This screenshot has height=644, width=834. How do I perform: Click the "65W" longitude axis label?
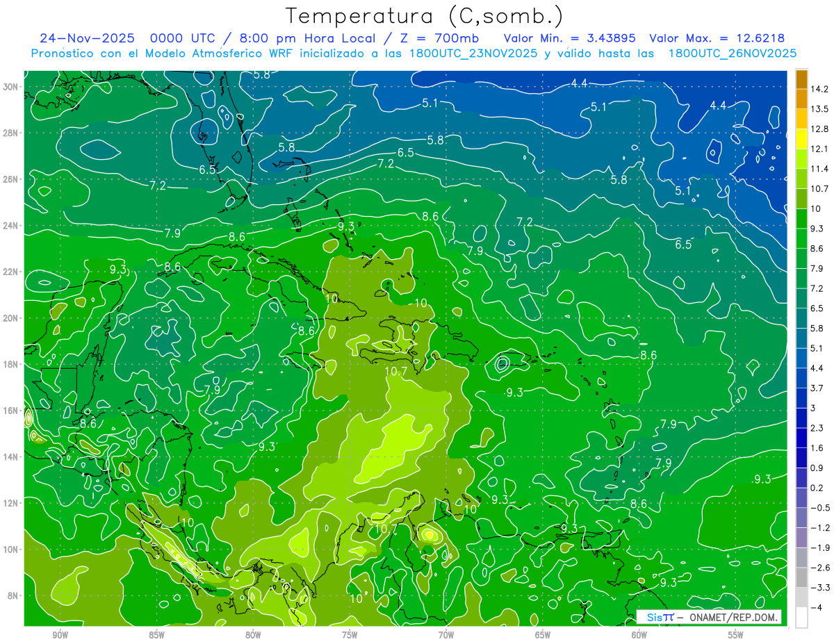(543, 635)
